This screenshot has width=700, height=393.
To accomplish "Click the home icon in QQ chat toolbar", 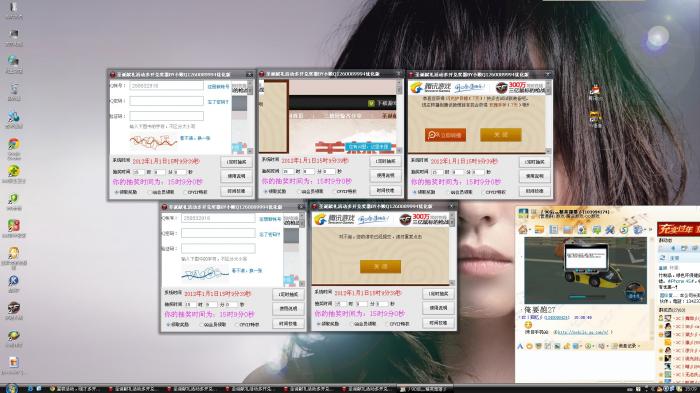I will [523, 230].
